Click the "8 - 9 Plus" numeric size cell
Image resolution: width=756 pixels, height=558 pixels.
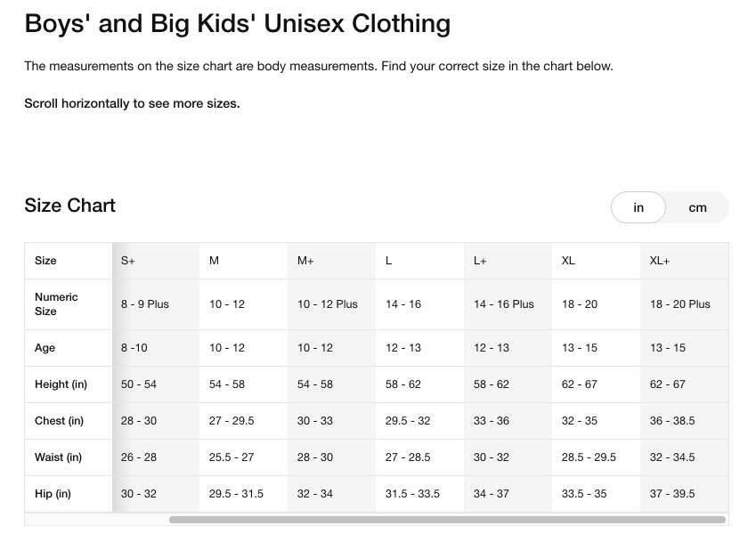pyautogui.click(x=145, y=304)
